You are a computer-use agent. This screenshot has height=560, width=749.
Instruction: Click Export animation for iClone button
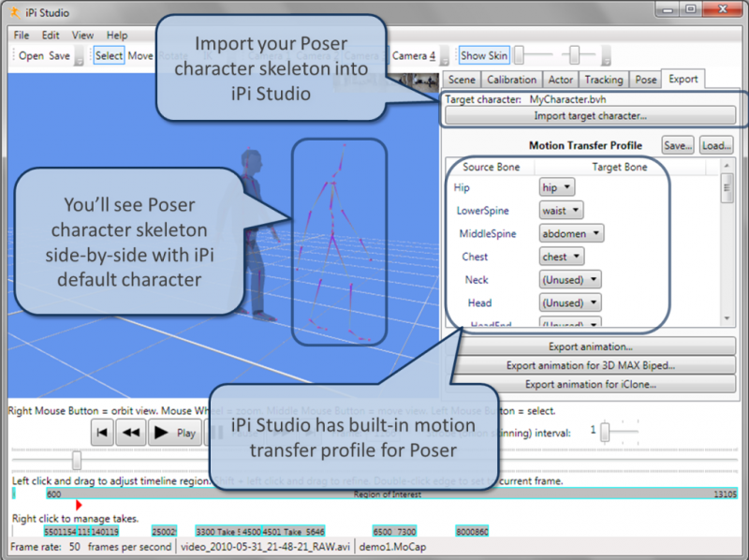[x=591, y=384]
